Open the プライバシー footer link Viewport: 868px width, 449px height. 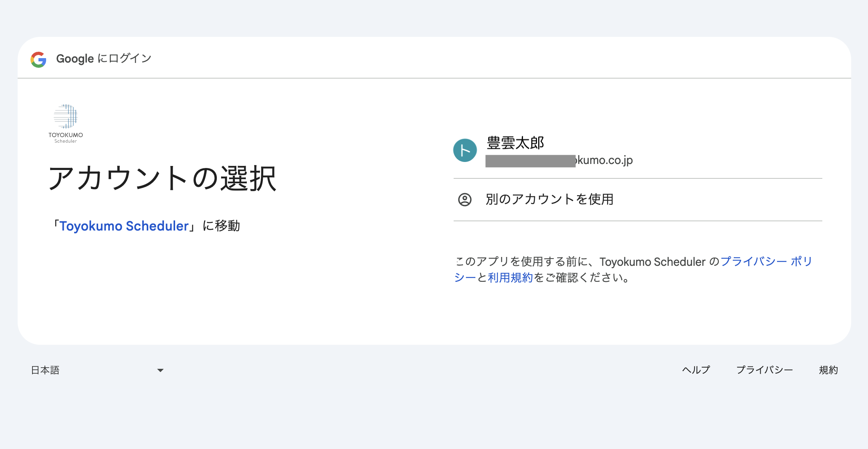pos(765,370)
